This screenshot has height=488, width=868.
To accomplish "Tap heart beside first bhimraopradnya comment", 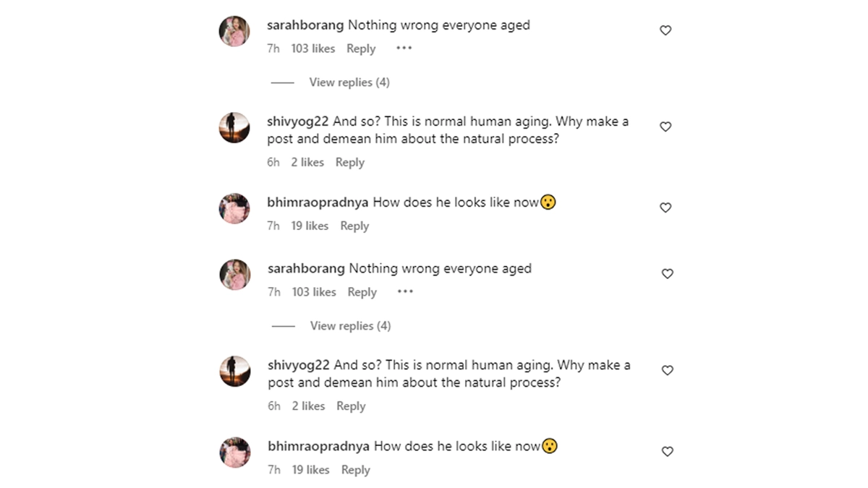I will [x=665, y=207].
